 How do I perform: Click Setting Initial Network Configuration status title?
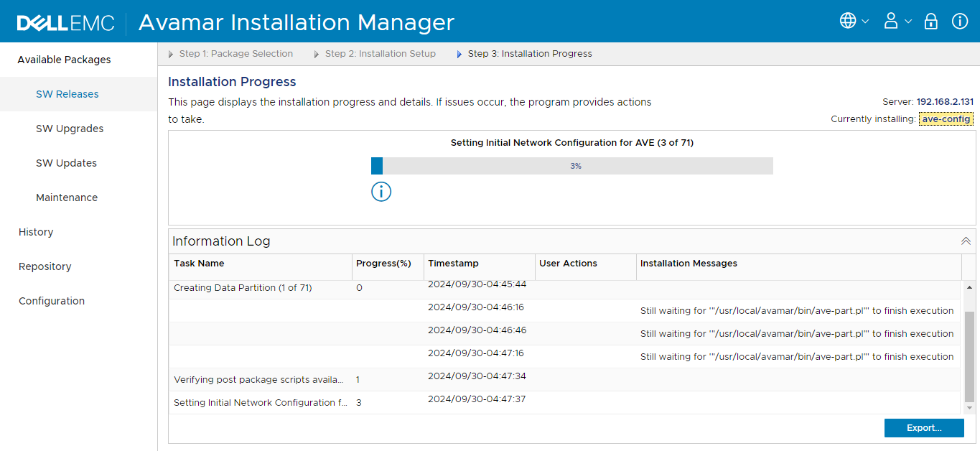point(572,143)
